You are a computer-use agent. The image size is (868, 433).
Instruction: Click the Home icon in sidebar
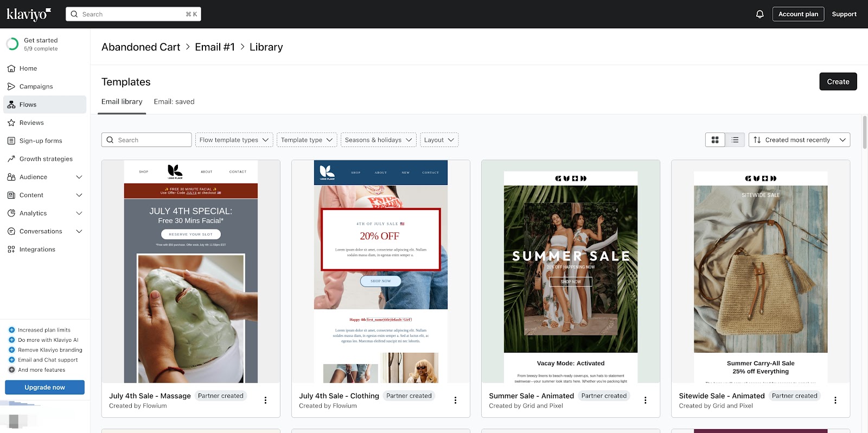(11, 68)
